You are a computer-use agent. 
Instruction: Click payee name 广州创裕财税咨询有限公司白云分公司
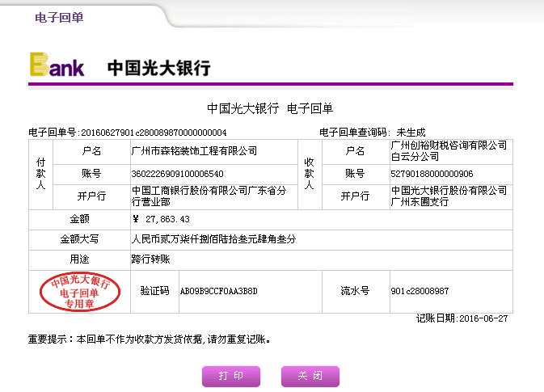pyautogui.click(x=449, y=151)
